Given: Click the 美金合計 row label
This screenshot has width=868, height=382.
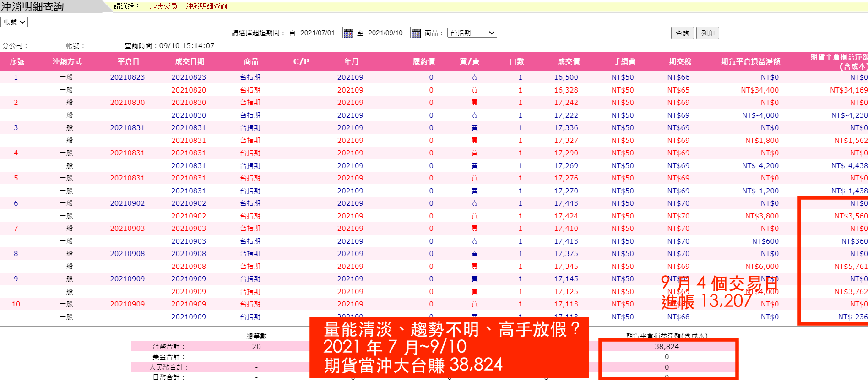Looking at the screenshot, I should 168,357.
